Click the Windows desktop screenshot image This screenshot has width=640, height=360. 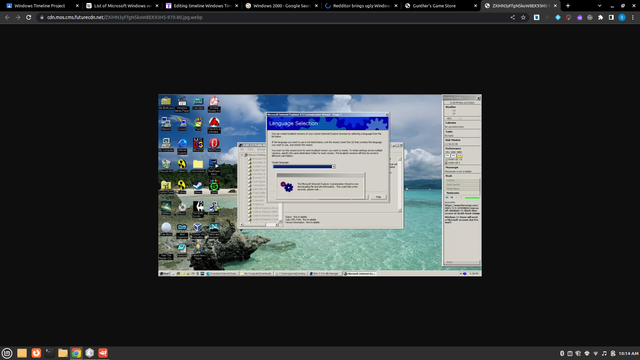click(x=320, y=185)
